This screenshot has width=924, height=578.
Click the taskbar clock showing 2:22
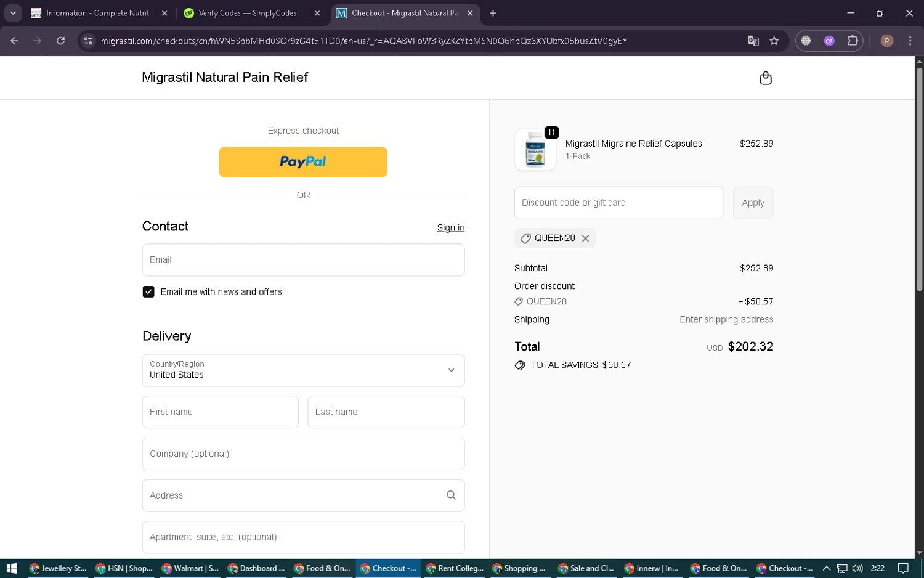(x=878, y=568)
